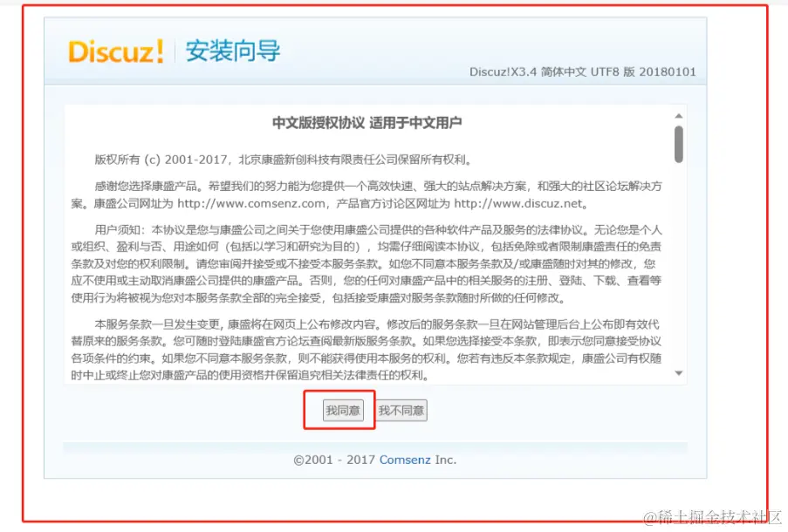Click the http://www.comsenz.com URL text
The width and height of the screenshot is (788, 532).
click(x=251, y=203)
